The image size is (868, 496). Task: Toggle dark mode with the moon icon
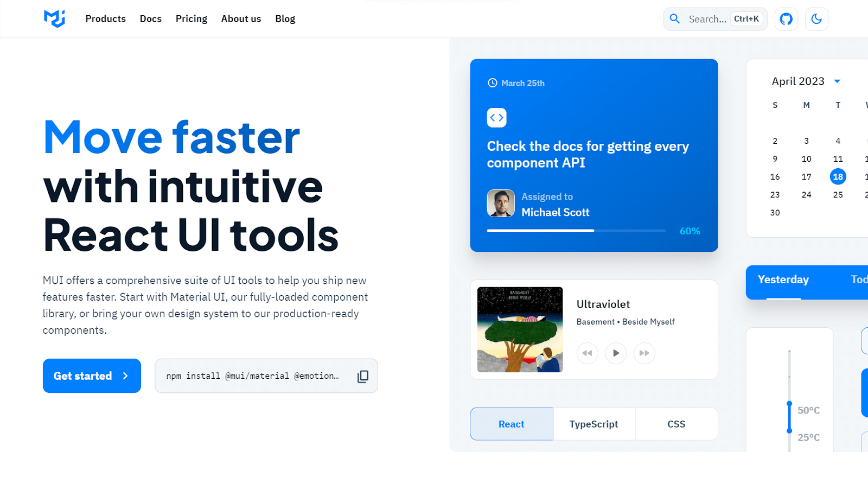tap(816, 19)
